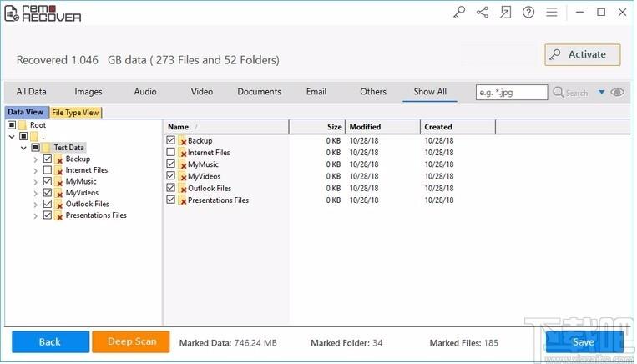This screenshot has width=637, height=364.
Task: Uncheck Presentations Files checkbox in file list
Action: (171, 200)
